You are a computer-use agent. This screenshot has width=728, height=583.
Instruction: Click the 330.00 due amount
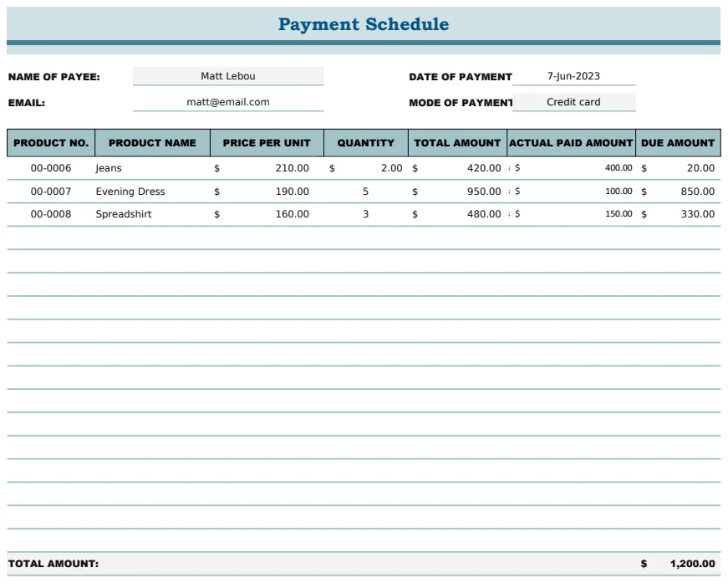click(x=697, y=214)
